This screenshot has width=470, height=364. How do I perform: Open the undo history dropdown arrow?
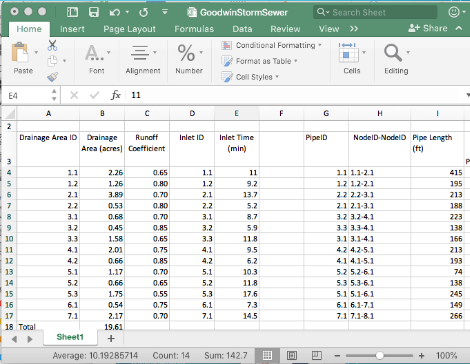tap(127, 12)
